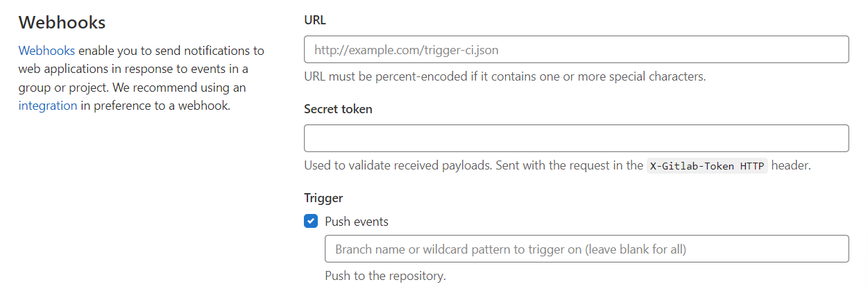
Task: Click 'web applications in response to events' line
Action: 133,69
